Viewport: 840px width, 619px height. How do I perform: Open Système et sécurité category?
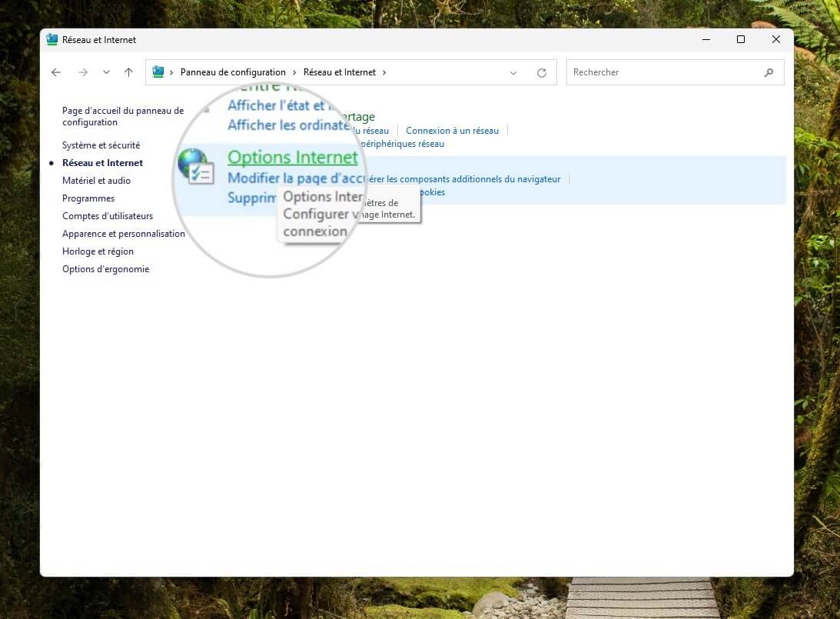point(101,145)
